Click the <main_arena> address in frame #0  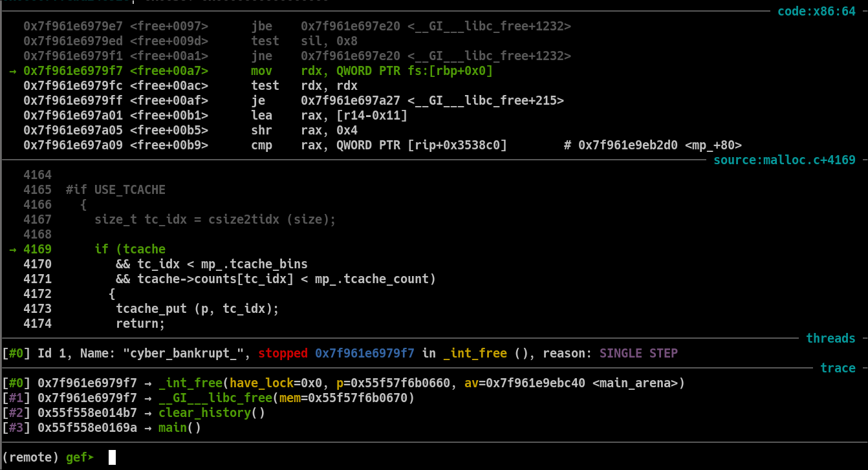(x=638, y=383)
